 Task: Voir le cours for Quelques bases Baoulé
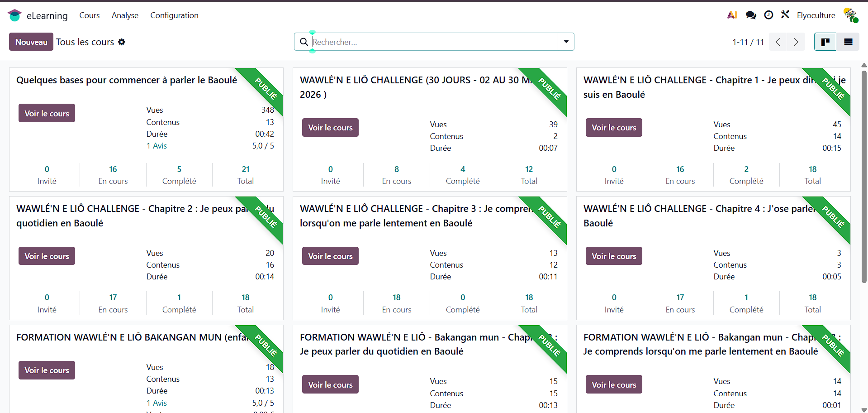coord(47,113)
